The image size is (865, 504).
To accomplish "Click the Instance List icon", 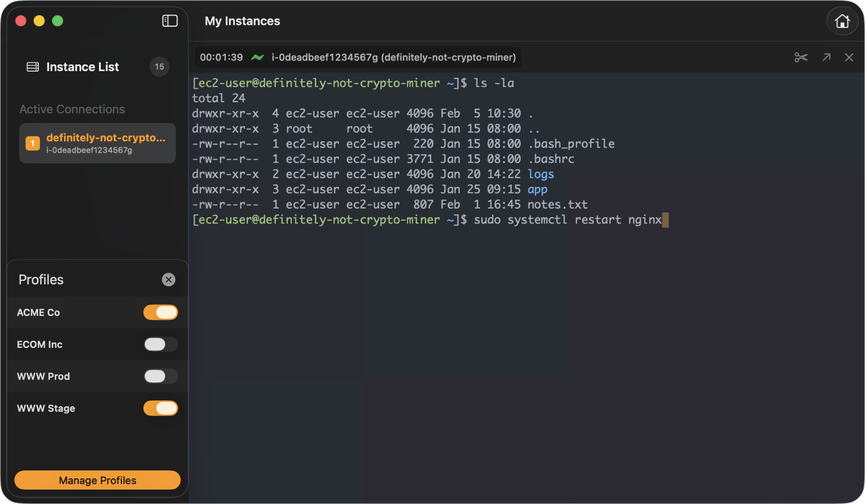I will (x=33, y=67).
